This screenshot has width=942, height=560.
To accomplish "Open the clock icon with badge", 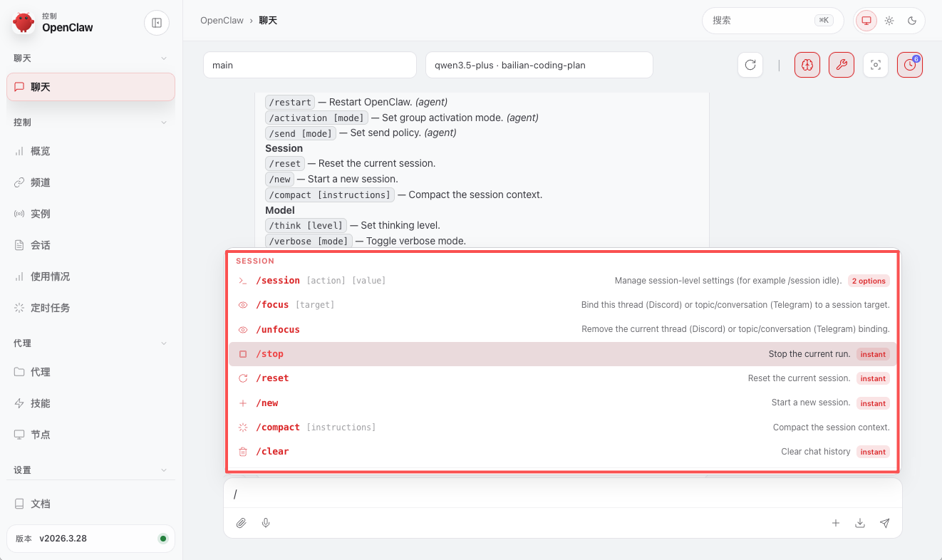I will (910, 65).
